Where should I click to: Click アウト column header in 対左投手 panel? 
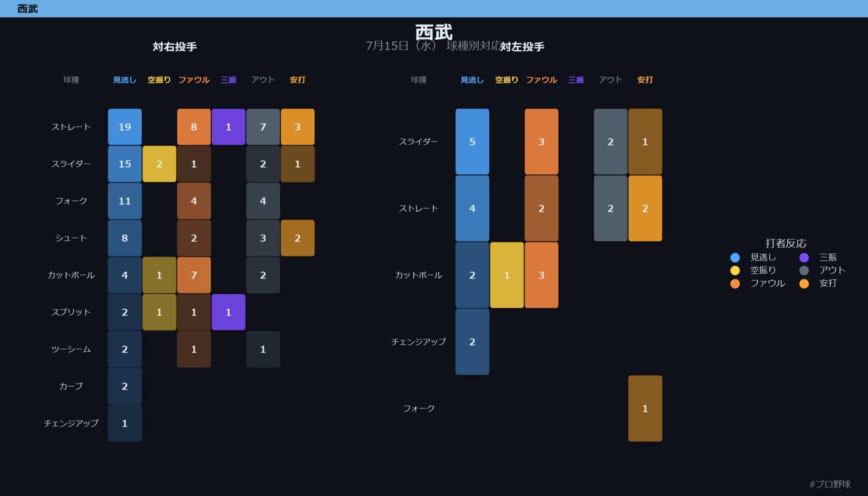[611, 80]
